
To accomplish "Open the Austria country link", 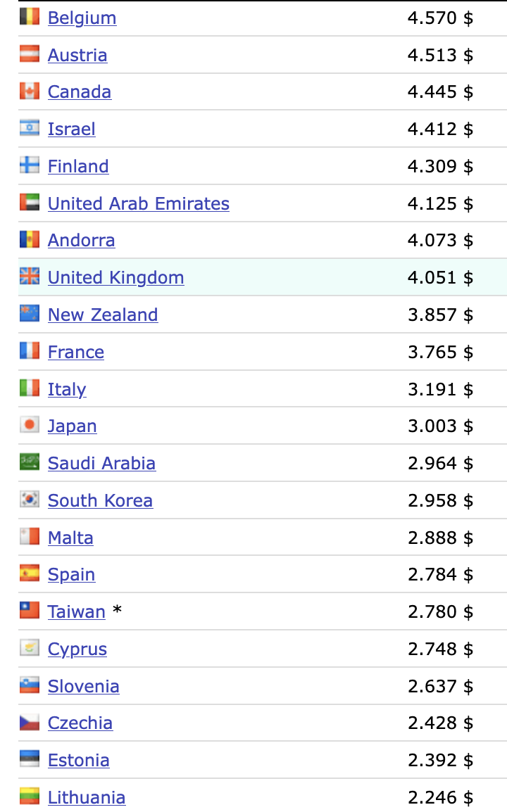I will point(77,55).
